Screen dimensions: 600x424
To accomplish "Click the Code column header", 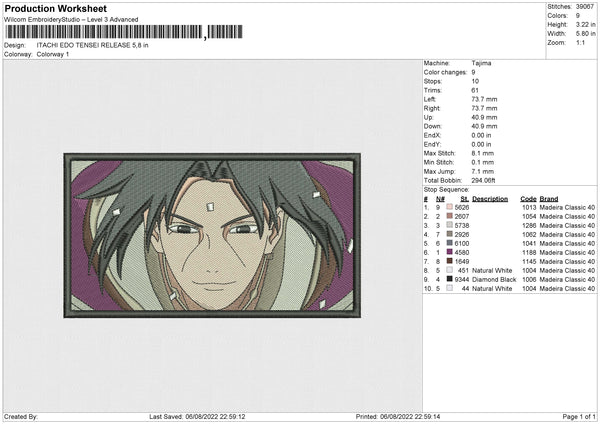I will [x=528, y=199].
